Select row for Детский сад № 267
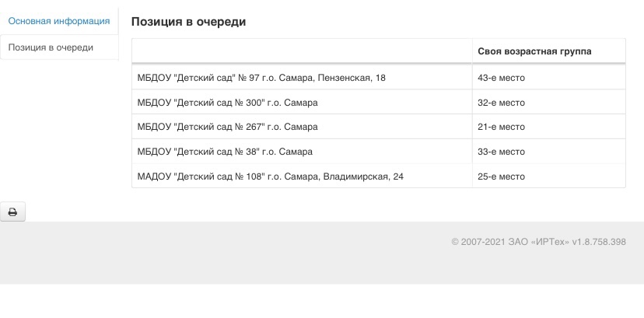The image size is (644, 318). pos(379,127)
